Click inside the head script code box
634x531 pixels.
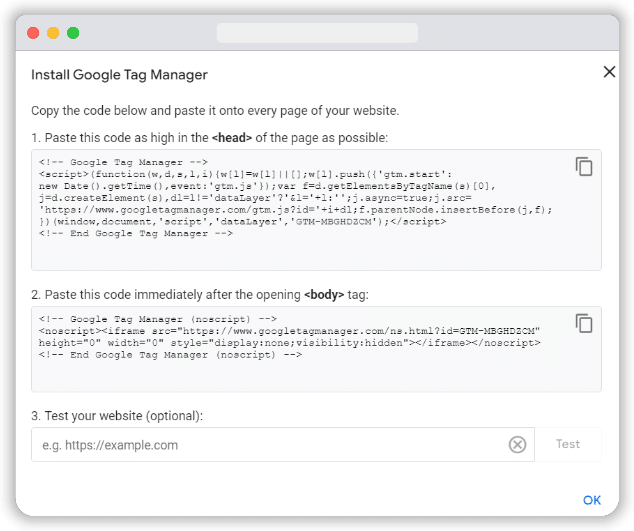click(316, 210)
